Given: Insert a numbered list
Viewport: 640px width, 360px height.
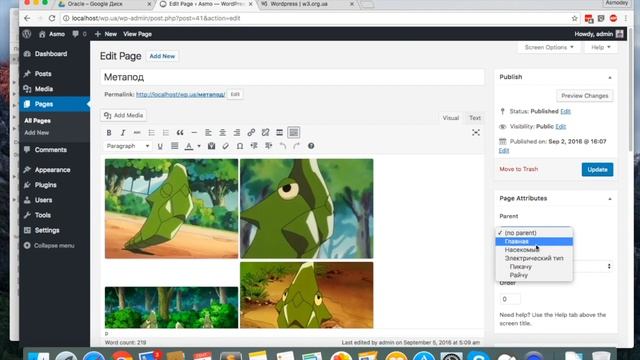Looking at the screenshot, I should click(166, 133).
